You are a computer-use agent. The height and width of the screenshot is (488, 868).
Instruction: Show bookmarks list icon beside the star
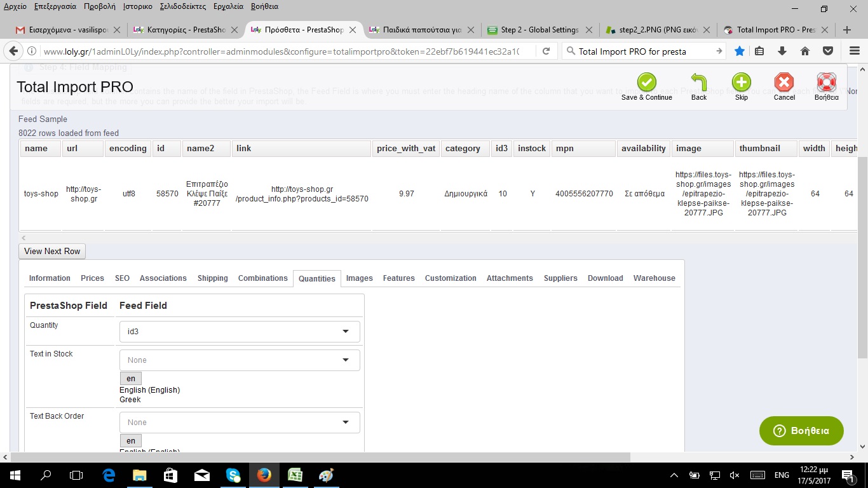pyautogui.click(x=760, y=51)
